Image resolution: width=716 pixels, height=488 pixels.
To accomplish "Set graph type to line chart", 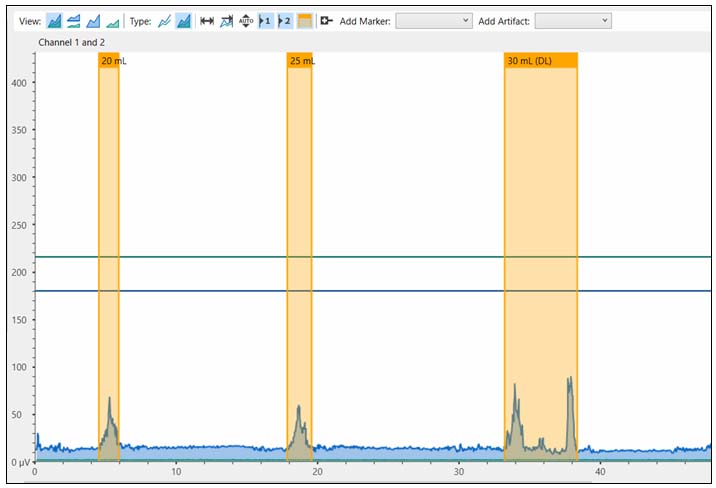I will pos(165,21).
